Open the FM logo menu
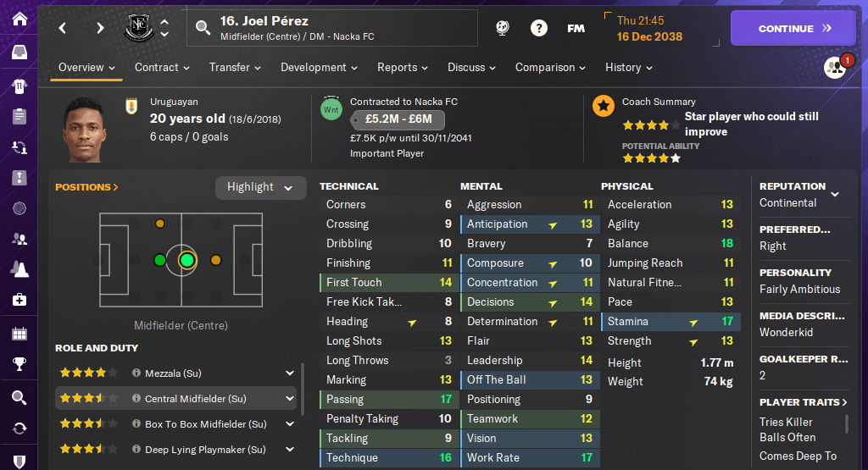 (x=576, y=28)
